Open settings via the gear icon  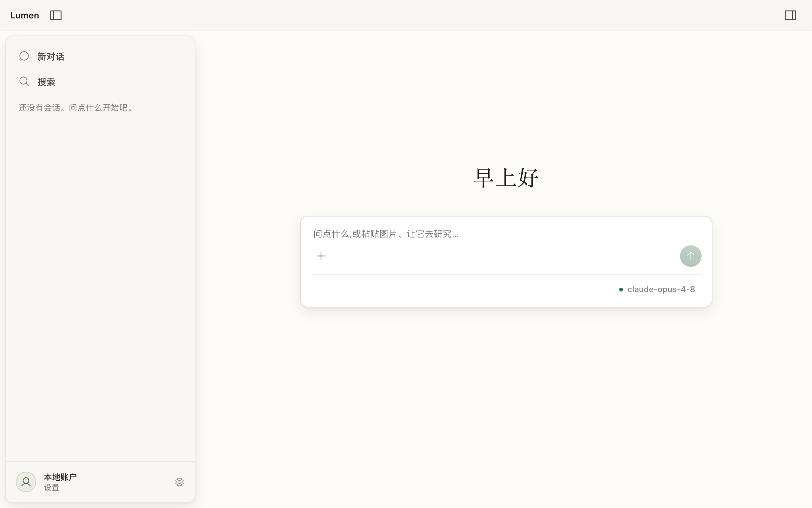pyautogui.click(x=180, y=482)
